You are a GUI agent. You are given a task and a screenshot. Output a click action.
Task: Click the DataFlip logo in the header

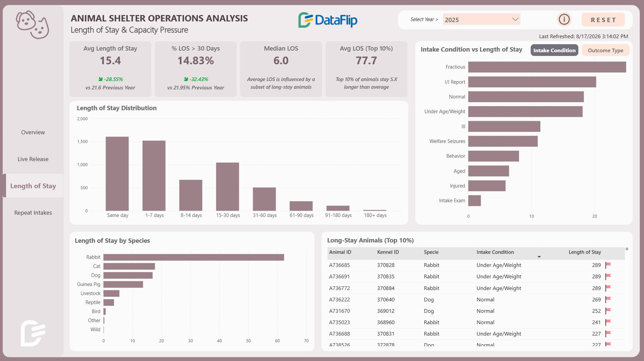coord(328,20)
